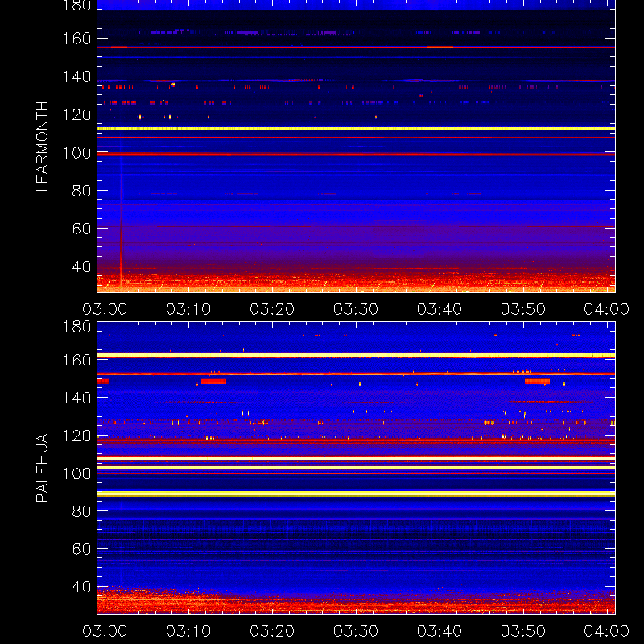
Task: Click the 120 frequency label on Palehua axis
Action: point(76,436)
